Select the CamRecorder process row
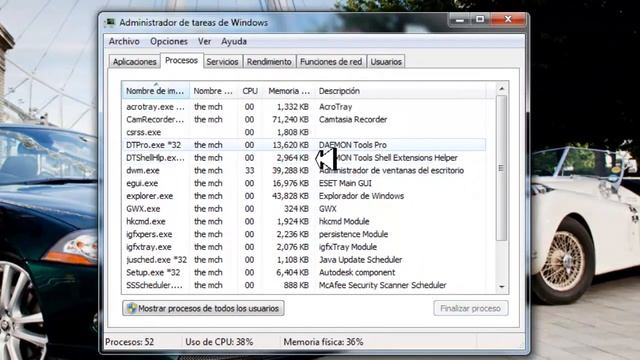 [x=304, y=120]
